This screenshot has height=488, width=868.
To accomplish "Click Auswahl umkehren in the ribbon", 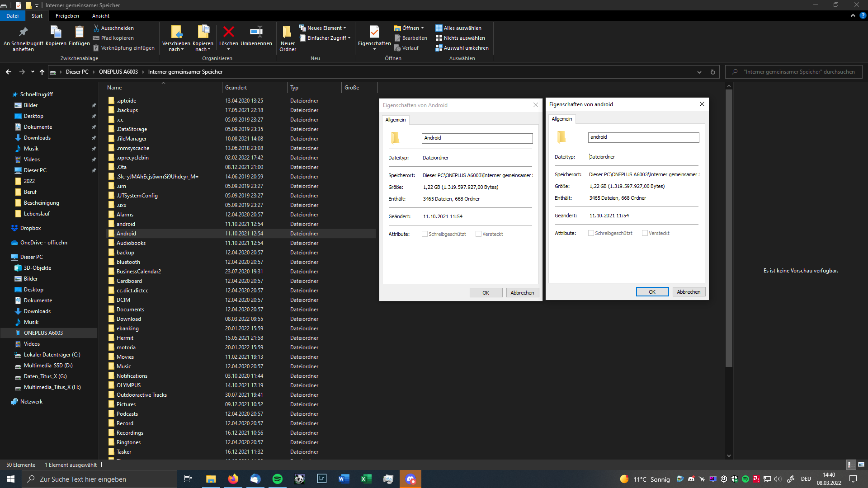I will [x=462, y=48].
